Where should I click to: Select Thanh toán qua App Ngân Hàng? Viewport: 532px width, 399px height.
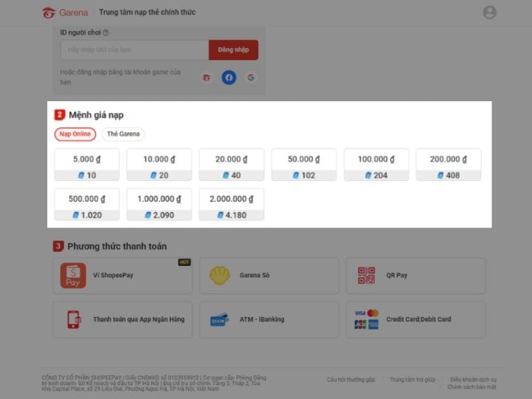coord(123,320)
